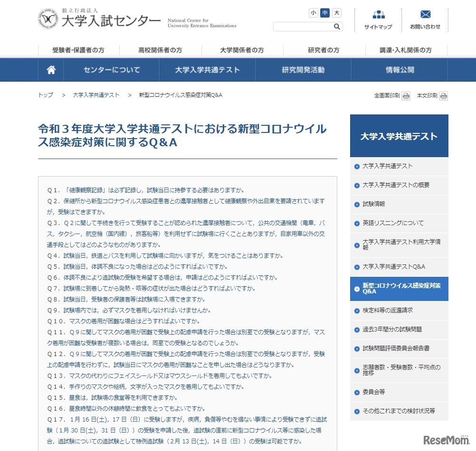Open sidebar item その他これまでの検討状況等
This screenshot has width=476, height=451.
[399, 411]
